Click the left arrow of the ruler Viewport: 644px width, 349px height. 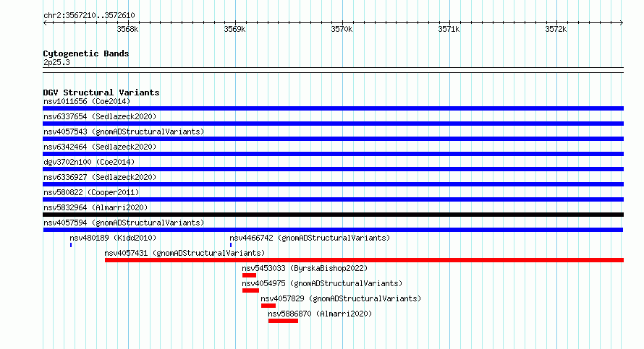[x=45, y=22]
